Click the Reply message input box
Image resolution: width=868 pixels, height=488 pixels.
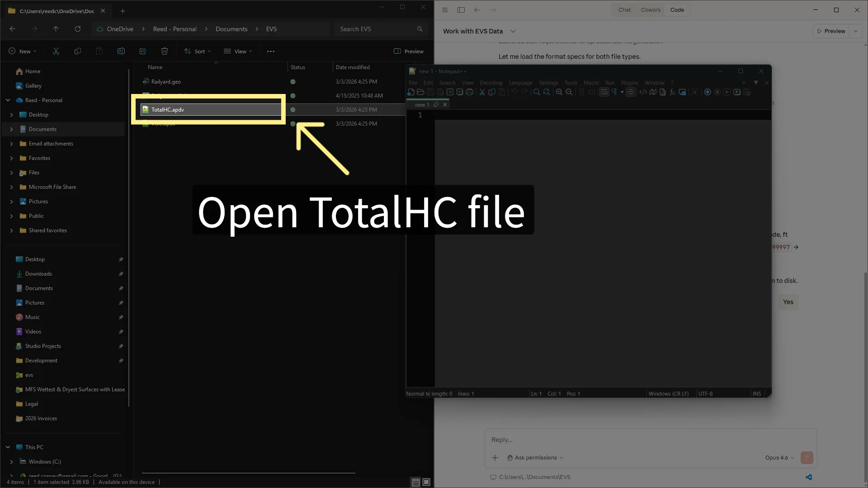(x=651, y=440)
